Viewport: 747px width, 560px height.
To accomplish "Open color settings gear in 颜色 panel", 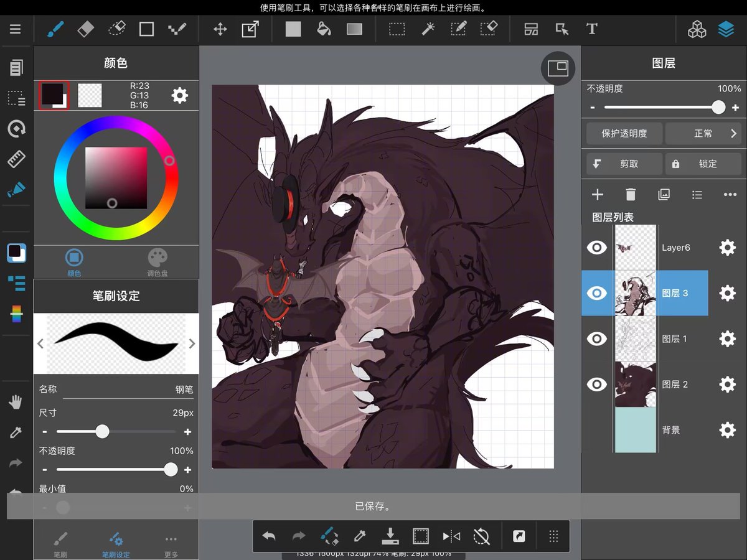I will click(179, 95).
